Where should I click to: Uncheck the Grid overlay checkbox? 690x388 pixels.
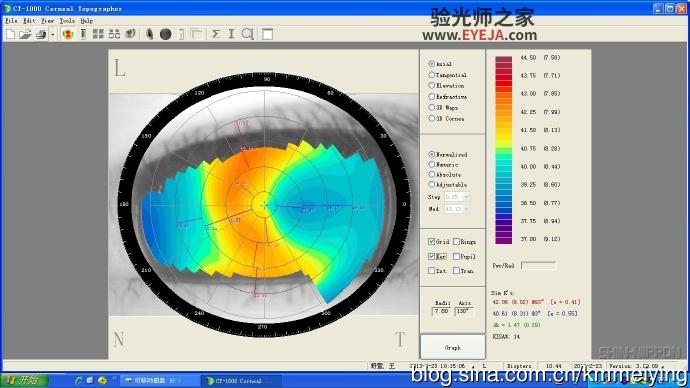(431, 242)
